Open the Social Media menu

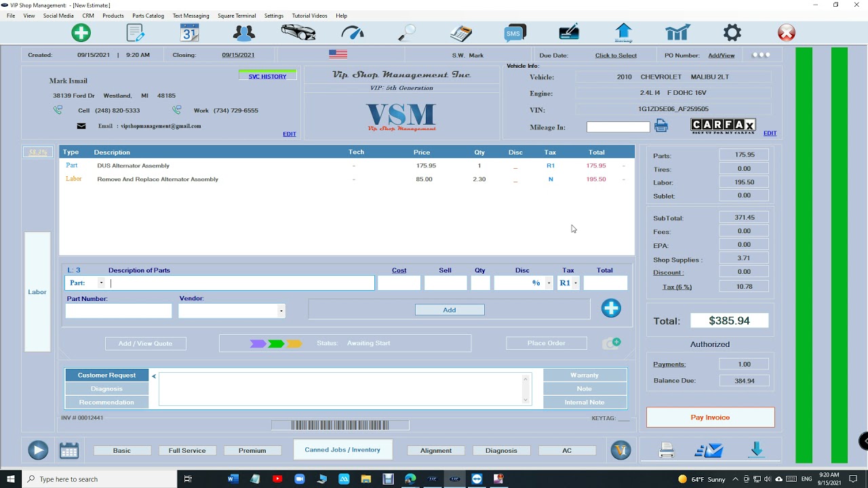[58, 16]
